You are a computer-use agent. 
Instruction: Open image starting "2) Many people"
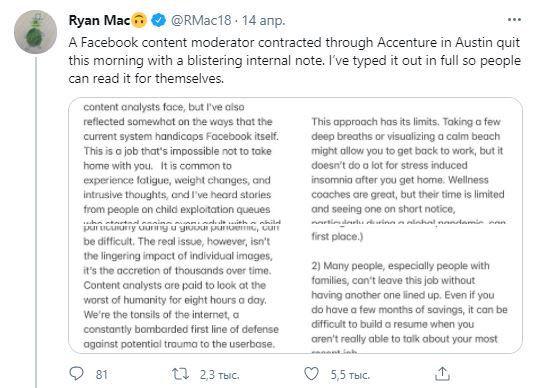coord(409,289)
